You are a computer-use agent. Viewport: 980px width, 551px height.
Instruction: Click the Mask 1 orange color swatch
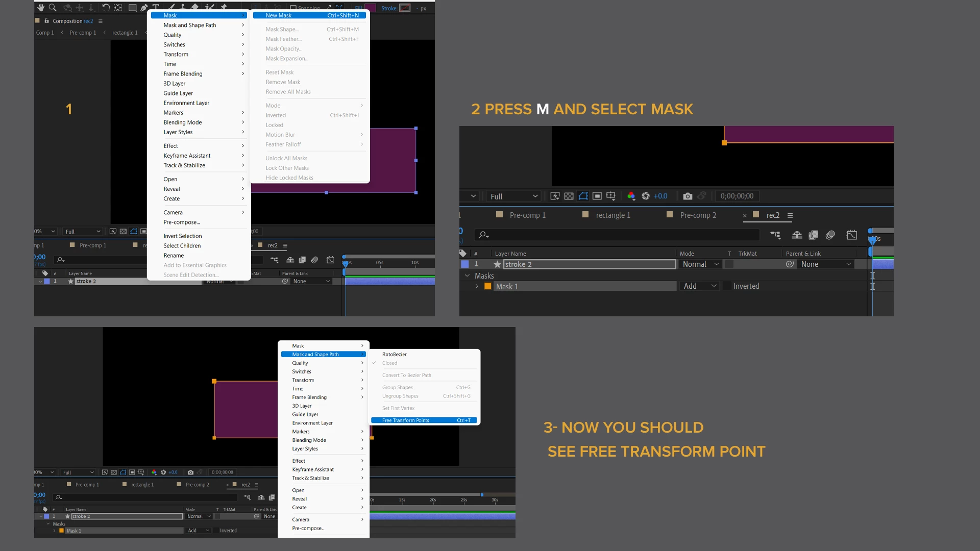pos(487,286)
